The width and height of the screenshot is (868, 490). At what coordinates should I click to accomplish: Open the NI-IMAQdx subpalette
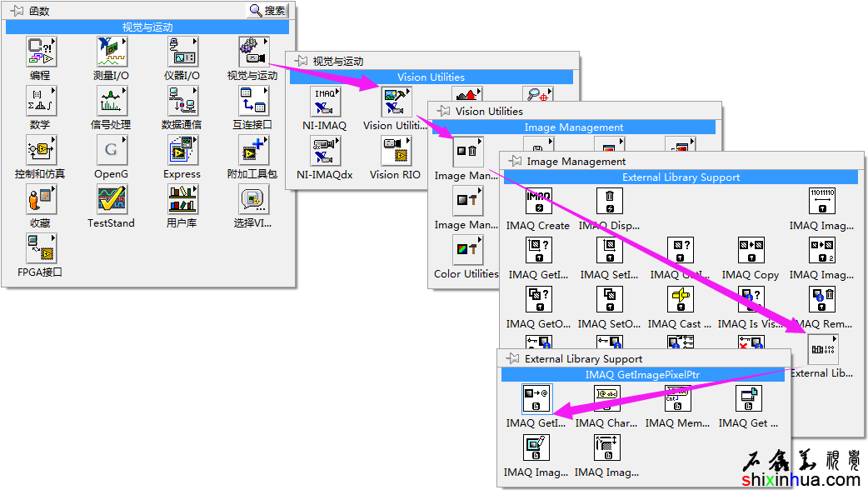[x=325, y=151]
